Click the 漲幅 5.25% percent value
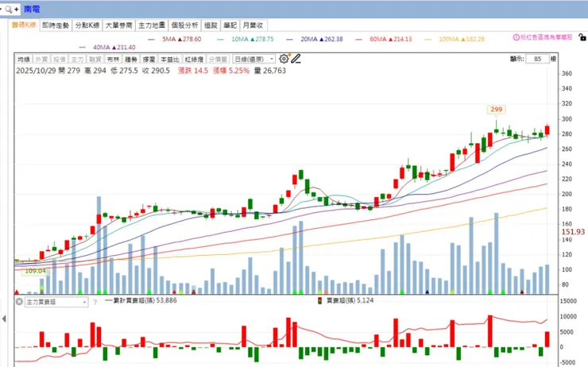 pyautogui.click(x=231, y=71)
